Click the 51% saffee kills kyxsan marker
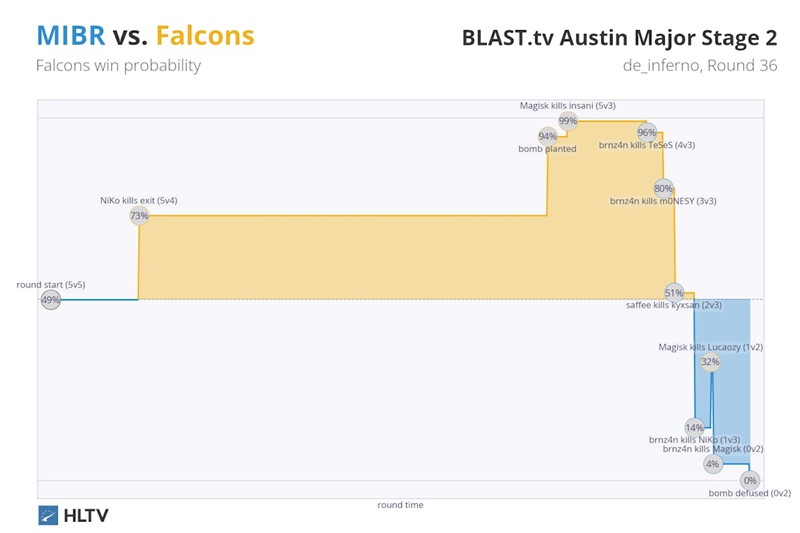The height and width of the screenshot is (533, 800). pos(674,293)
